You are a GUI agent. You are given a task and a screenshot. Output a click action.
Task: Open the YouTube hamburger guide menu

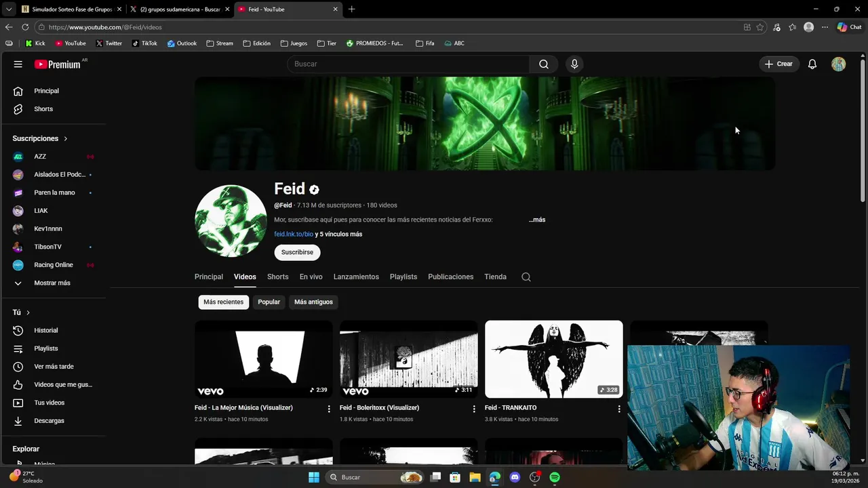18,64
